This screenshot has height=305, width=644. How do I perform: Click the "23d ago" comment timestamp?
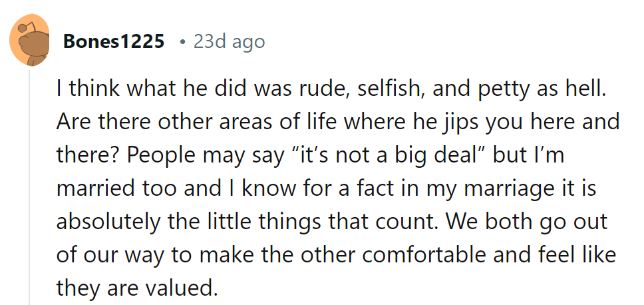[229, 42]
